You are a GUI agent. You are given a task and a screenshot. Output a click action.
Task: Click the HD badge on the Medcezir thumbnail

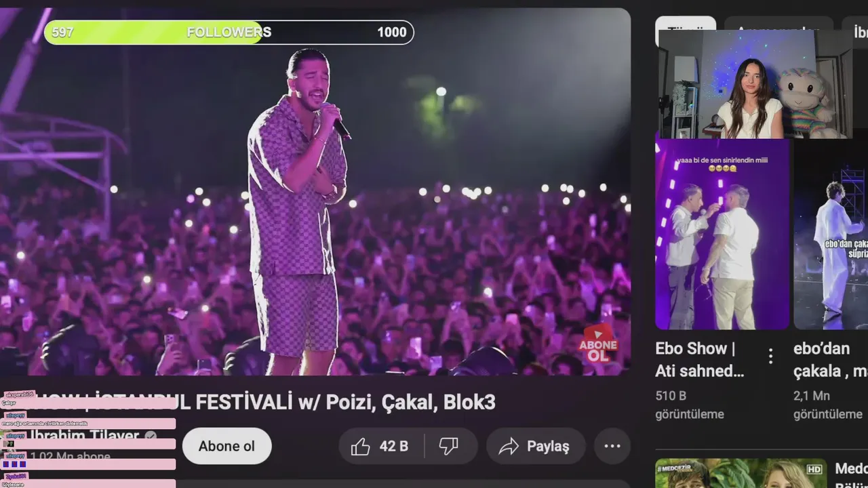[x=814, y=469]
